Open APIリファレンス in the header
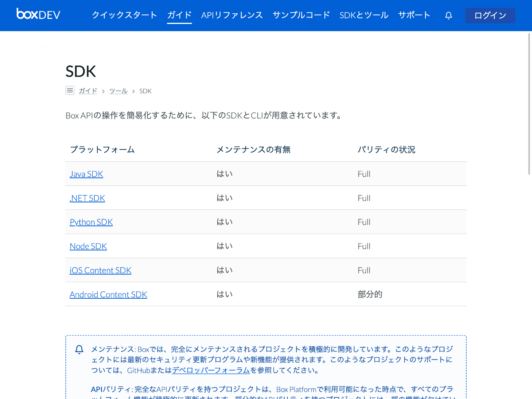 (x=232, y=15)
